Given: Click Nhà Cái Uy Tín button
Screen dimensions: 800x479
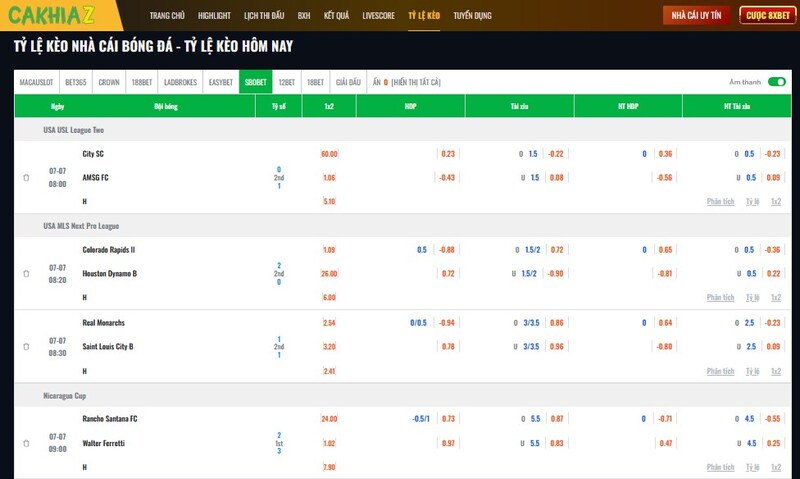Looking at the screenshot, I should 696,15.
